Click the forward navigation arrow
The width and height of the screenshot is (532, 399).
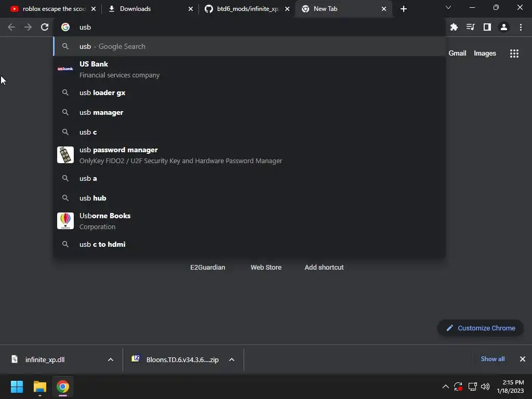28,27
